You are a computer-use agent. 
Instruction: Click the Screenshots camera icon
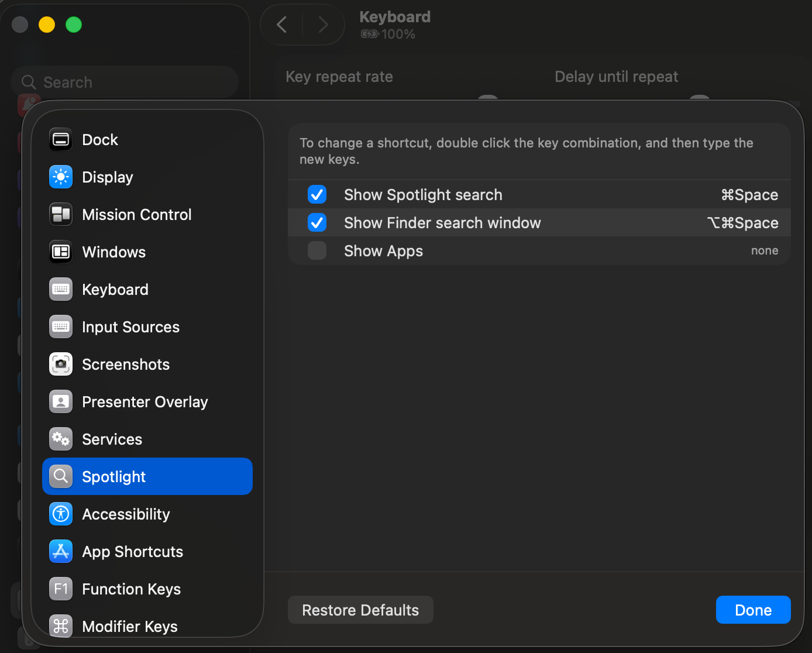61,365
